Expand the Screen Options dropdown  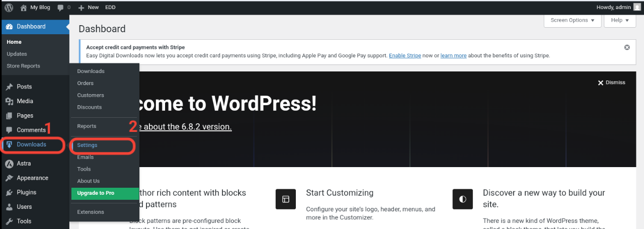coord(573,20)
